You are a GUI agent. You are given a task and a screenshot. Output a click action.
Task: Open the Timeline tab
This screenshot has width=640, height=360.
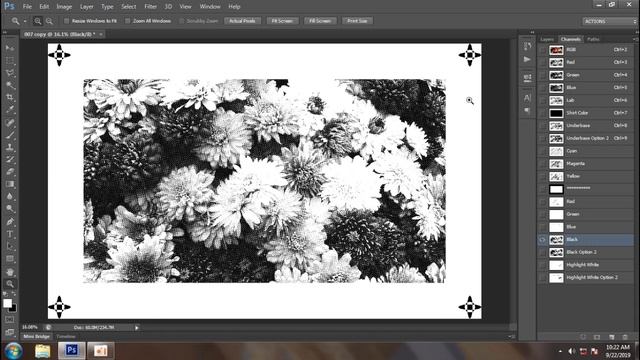click(66, 337)
